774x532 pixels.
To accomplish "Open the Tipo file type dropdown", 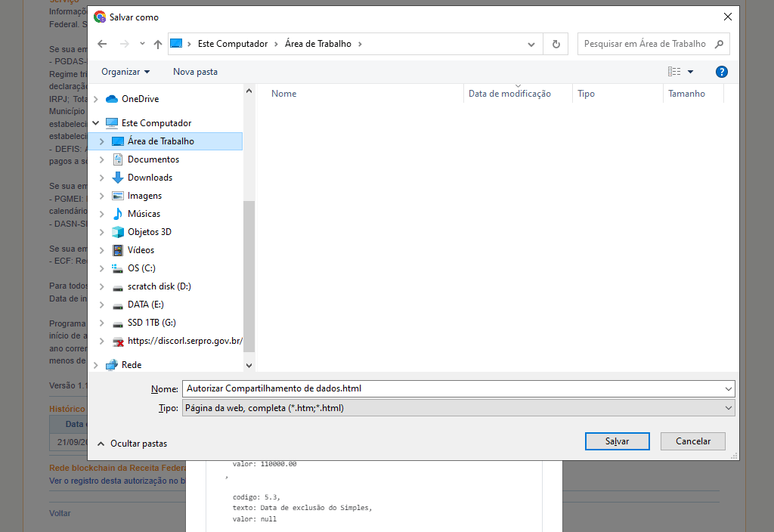I will coord(457,408).
